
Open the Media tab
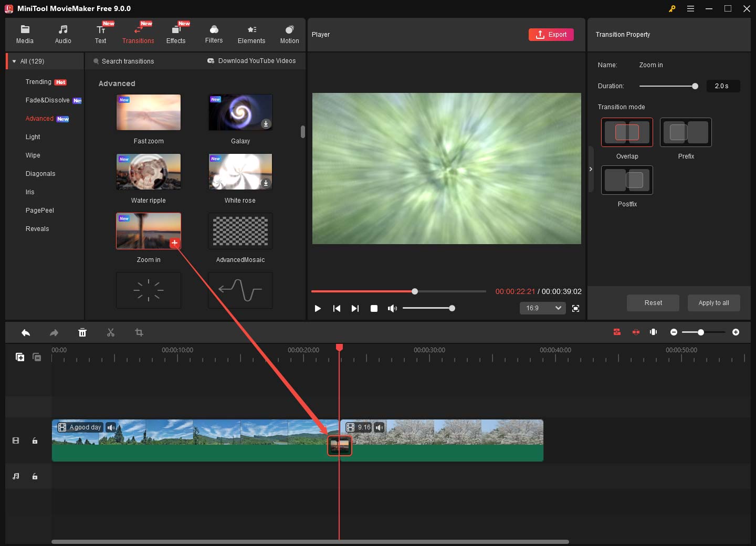click(25, 35)
